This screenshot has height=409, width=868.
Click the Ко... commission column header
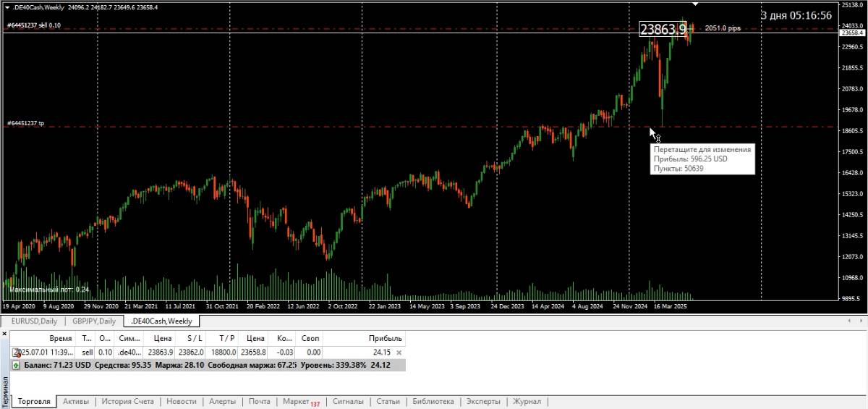[284, 338]
